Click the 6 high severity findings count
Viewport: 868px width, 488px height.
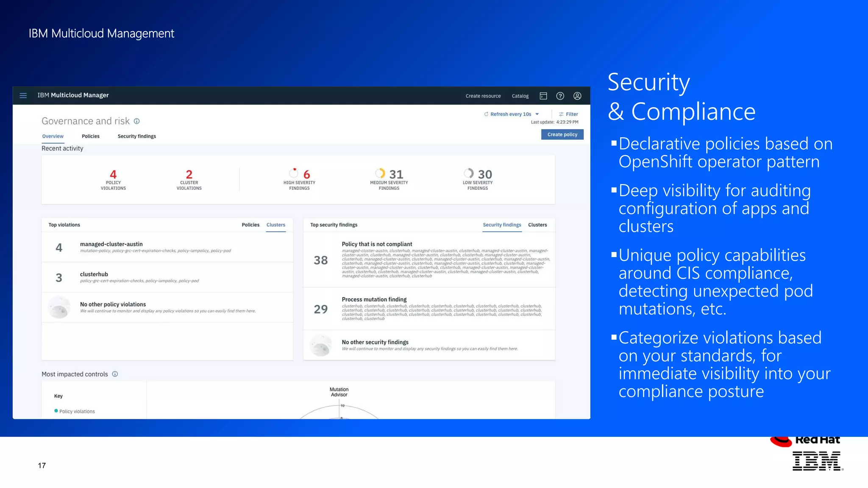[306, 174]
